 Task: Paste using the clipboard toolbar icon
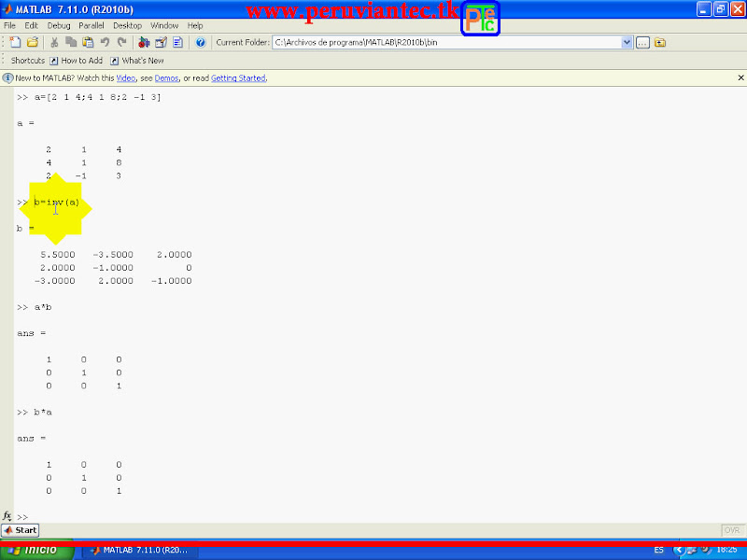pyautogui.click(x=88, y=42)
